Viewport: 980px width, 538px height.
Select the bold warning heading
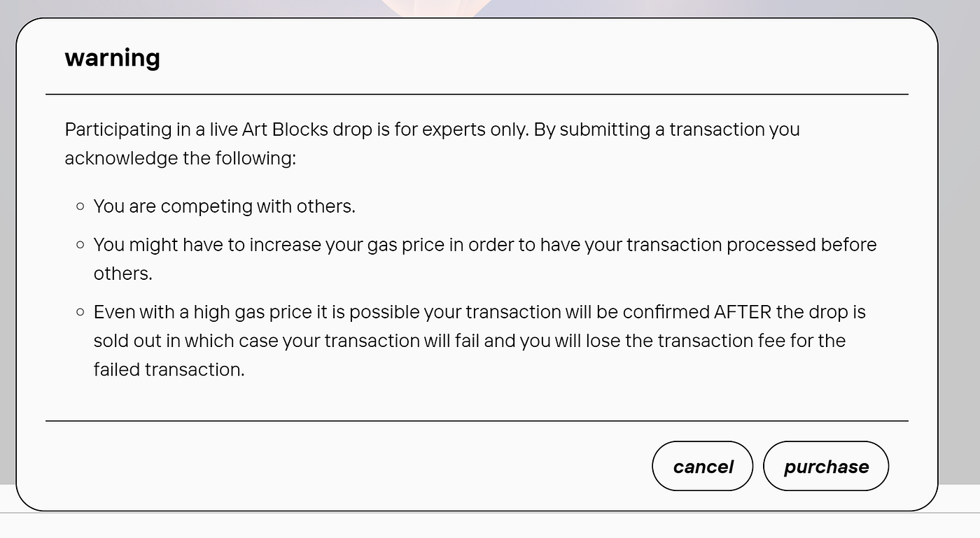pyautogui.click(x=112, y=57)
